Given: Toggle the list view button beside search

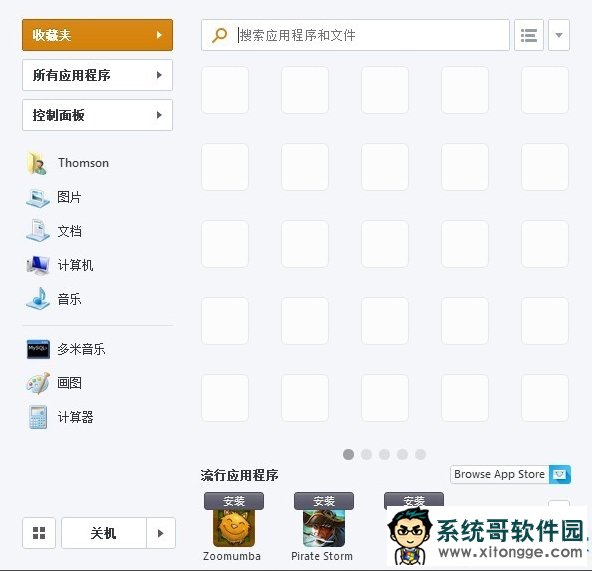Looking at the screenshot, I should pos(529,35).
